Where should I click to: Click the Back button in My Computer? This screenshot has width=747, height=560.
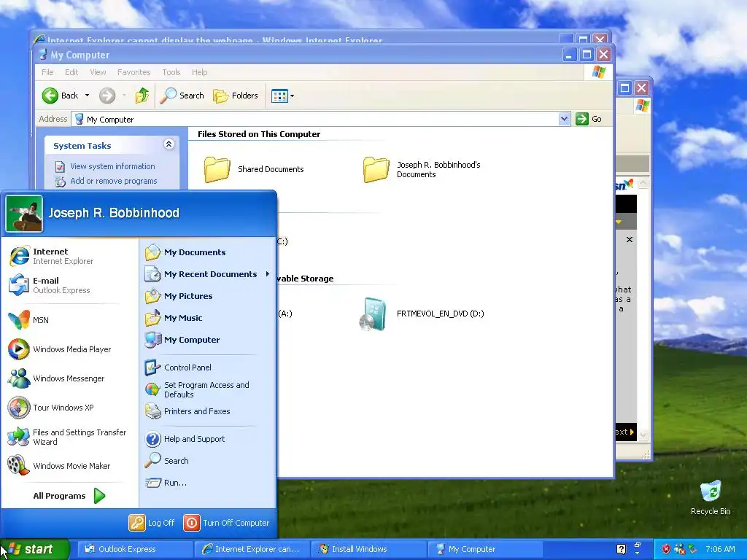click(x=60, y=96)
